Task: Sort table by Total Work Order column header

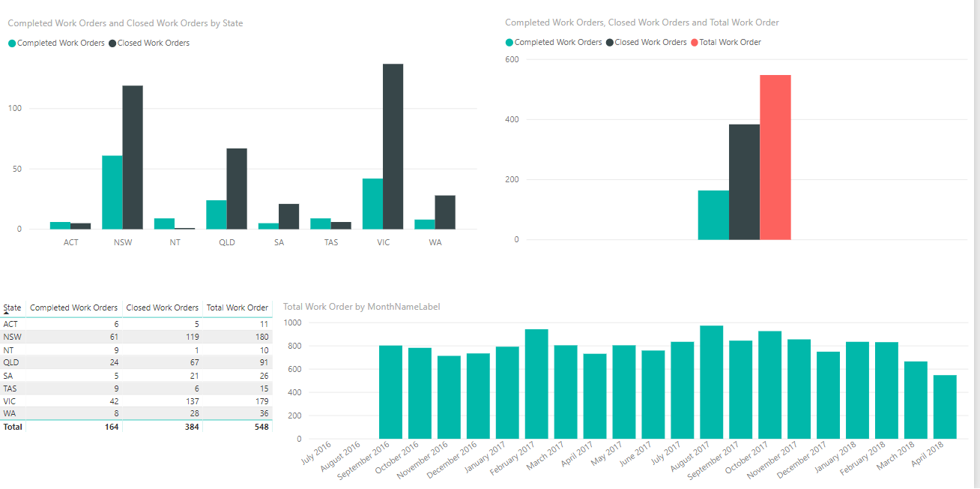Action: coord(238,307)
